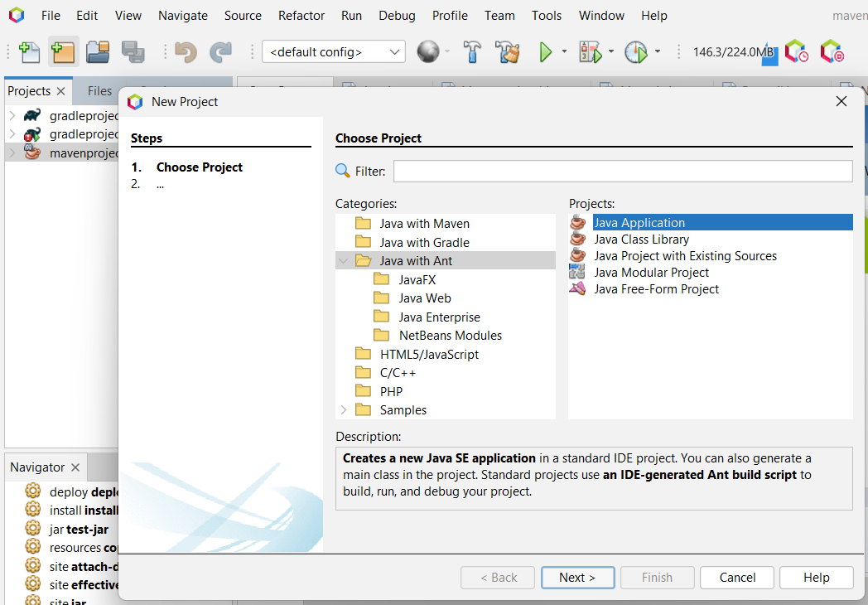Screen dimensions: 868x605
Task: Open the browser globe dropdown arrow
Action: click(447, 51)
